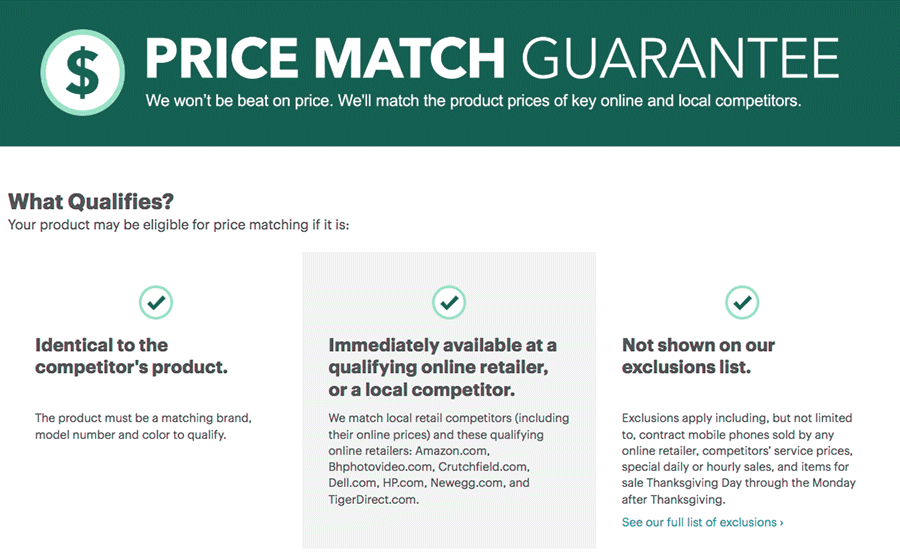
Task: Click checkmark icon above "Not shown on our exclusions list"
Action: [x=741, y=301]
